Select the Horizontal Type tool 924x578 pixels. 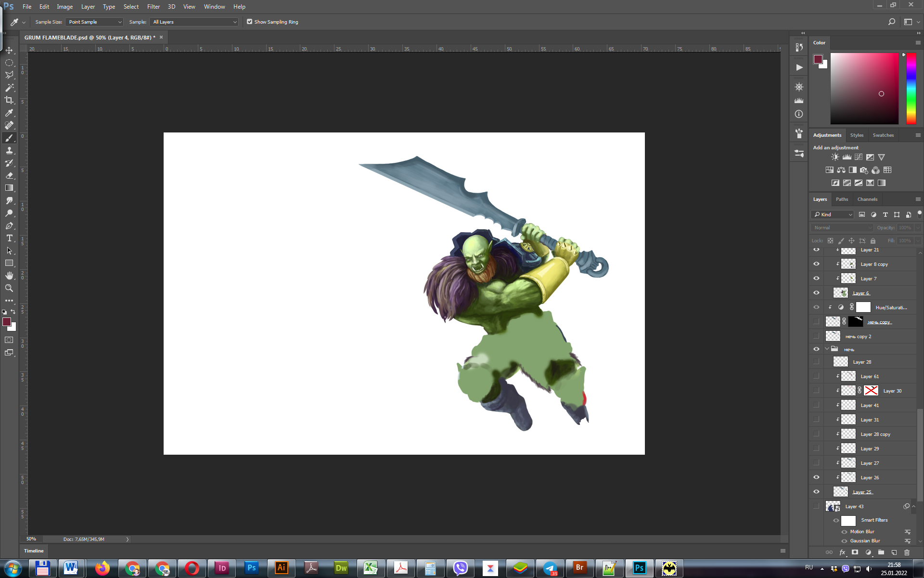(x=9, y=238)
